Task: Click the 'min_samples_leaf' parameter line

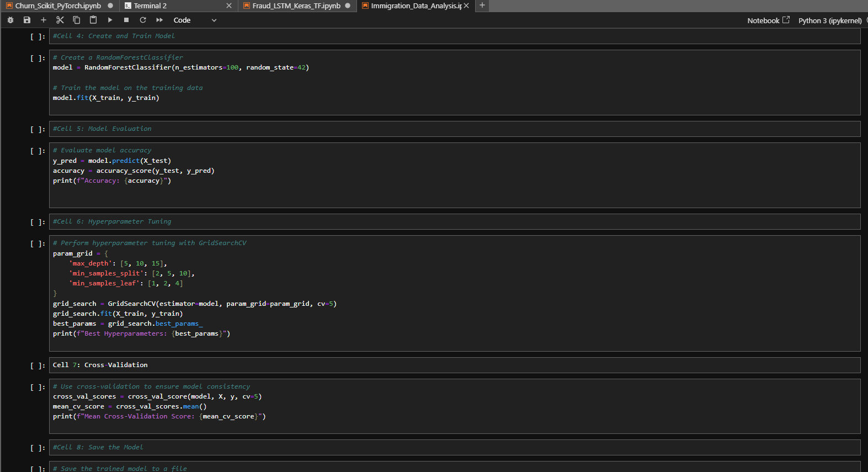Action: point(126,283)
